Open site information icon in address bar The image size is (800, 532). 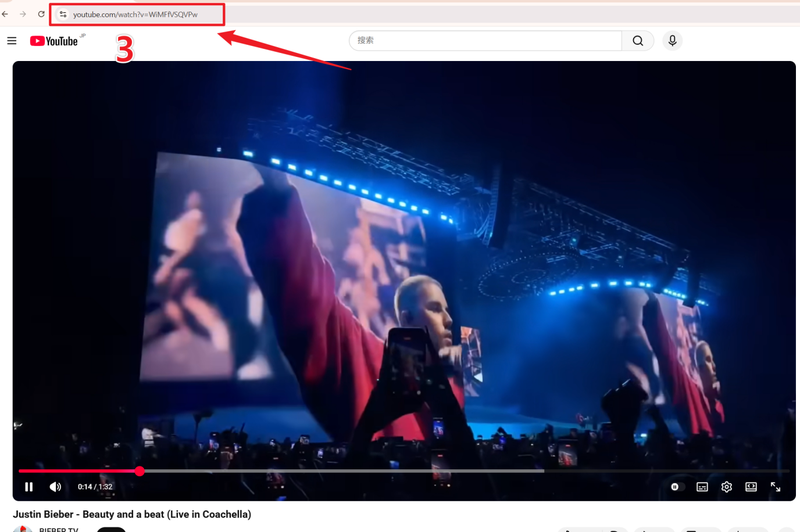(63, 14)
